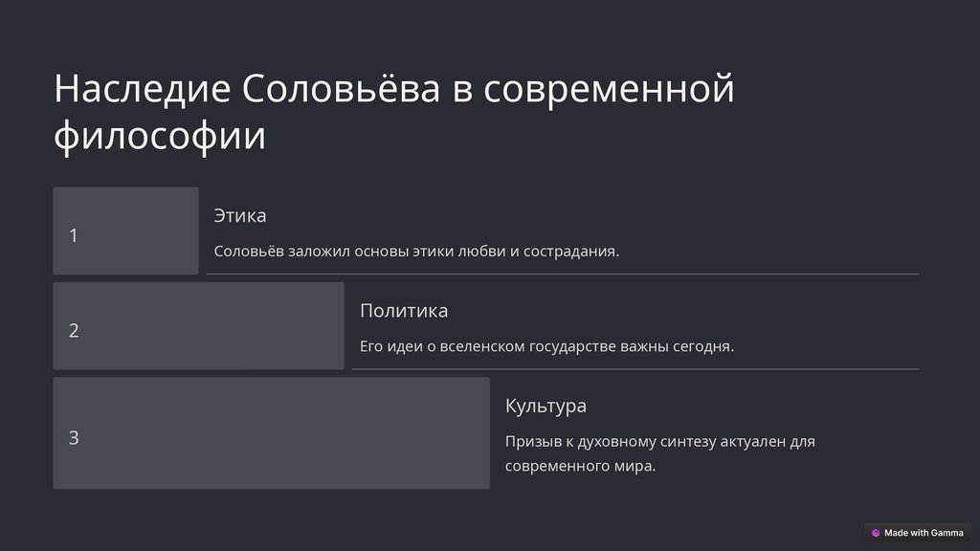Click the divider line under the Политика section
Screen dimensions: 980x551
(635, 369)
